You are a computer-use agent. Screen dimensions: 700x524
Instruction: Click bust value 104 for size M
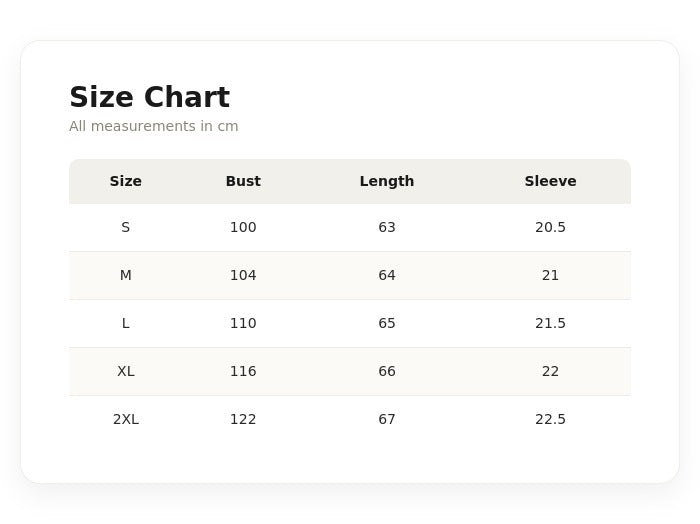243,275
